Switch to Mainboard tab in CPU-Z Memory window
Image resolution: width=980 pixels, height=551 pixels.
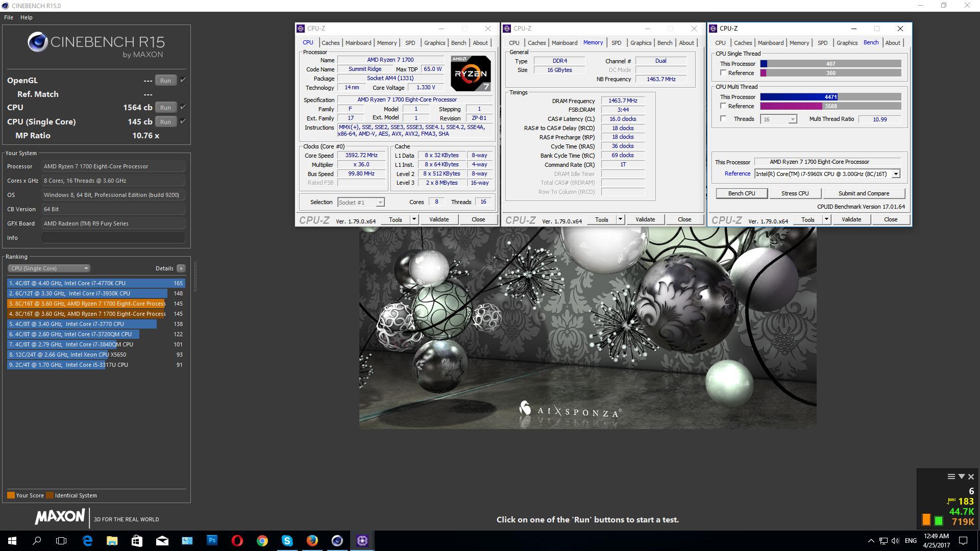click(565, 43)
